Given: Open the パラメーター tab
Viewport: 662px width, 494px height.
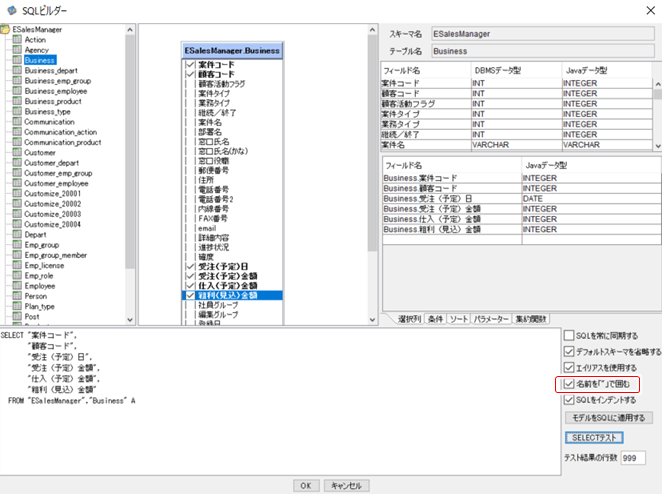Looking at the screenshot, I should (491, 319).
